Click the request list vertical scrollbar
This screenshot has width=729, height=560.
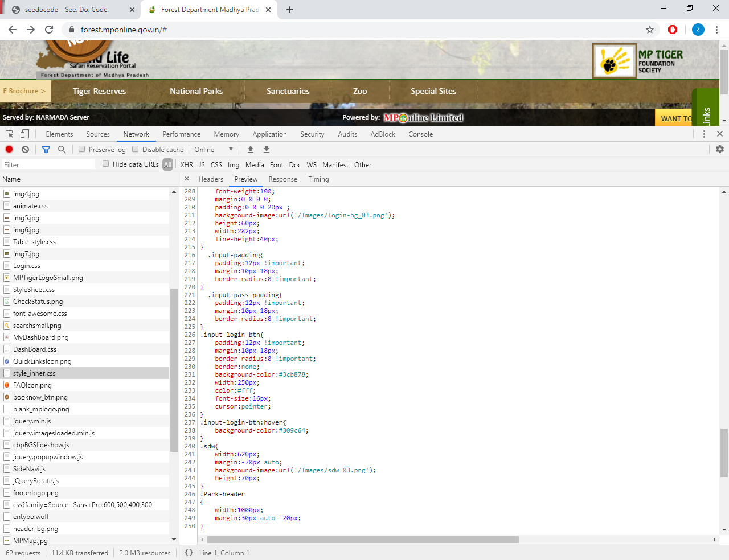click(174, 370)
